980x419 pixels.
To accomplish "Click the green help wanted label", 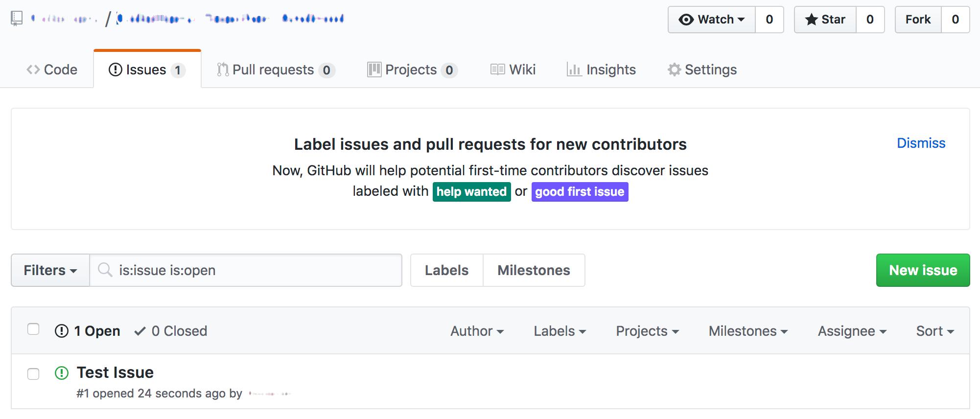I will point(471,192).
